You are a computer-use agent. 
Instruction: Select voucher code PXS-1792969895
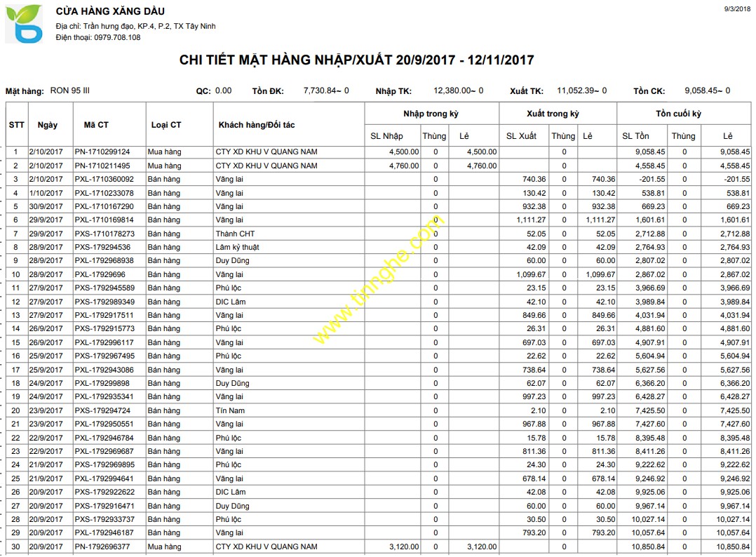[104, 465]
